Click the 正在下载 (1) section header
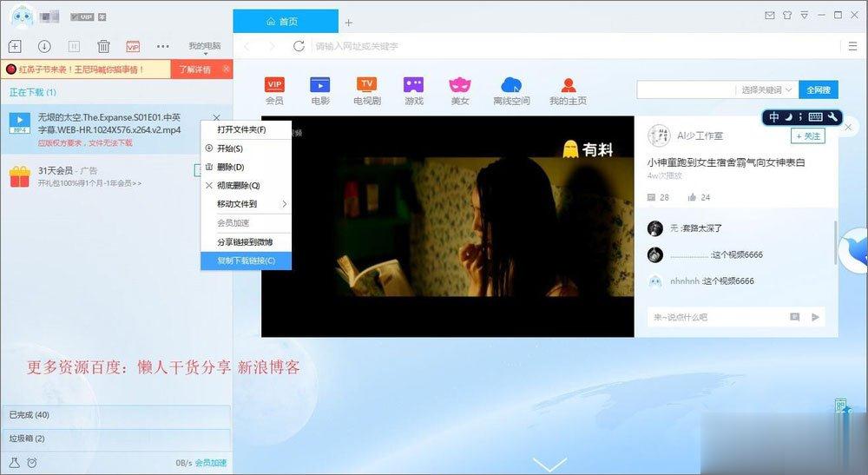This screenshot has width=868, height=475. (x=33, y=92)
